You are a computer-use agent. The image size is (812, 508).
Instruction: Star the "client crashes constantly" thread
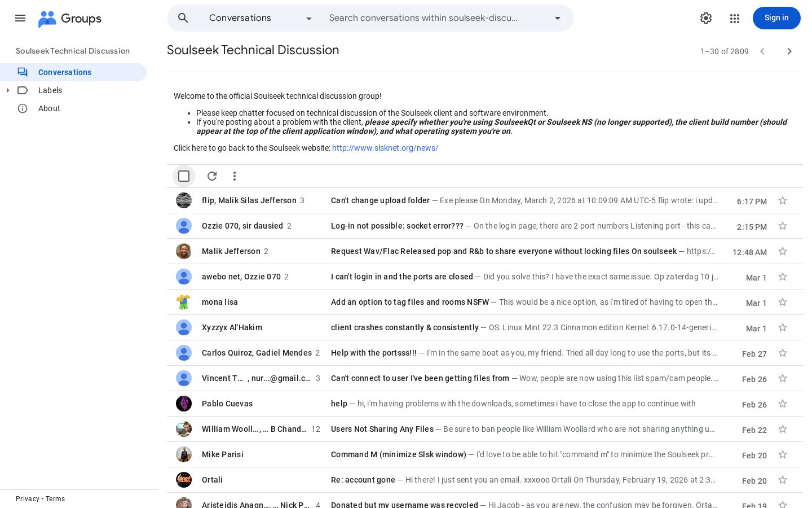click(783, 327)
